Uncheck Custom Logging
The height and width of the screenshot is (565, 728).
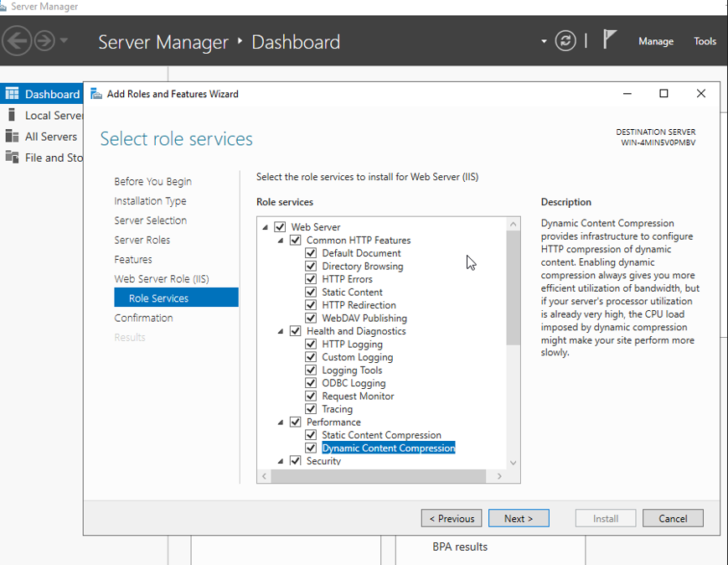tap(311, 357)
